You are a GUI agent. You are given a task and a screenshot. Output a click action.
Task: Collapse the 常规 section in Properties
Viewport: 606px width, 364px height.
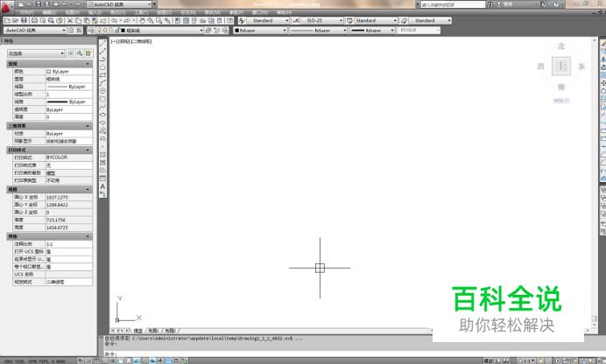(x=88, y=64)
